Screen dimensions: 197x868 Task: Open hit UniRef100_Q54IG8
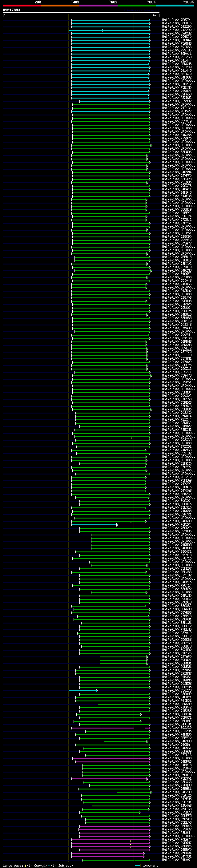click(177, 809)
